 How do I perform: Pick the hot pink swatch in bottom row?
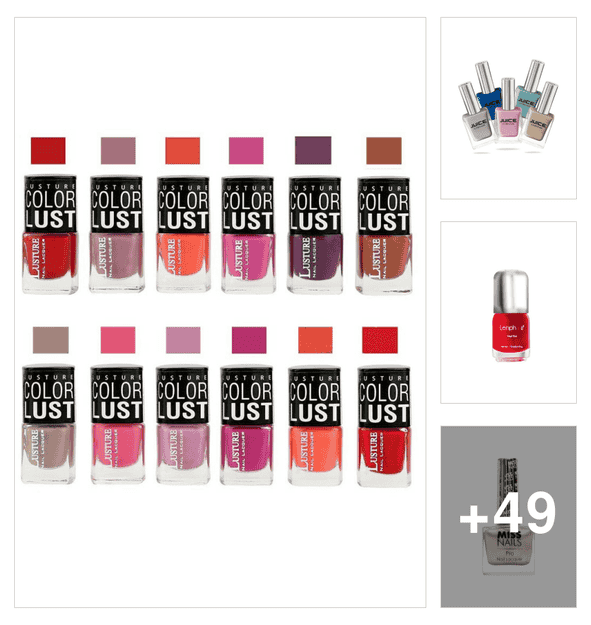coord(118,340)
